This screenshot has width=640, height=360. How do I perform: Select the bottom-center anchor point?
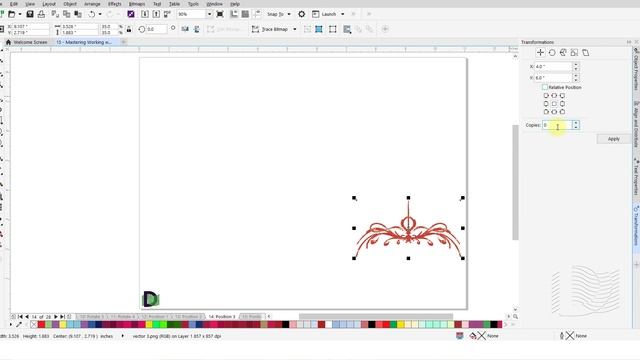[554, 111]
